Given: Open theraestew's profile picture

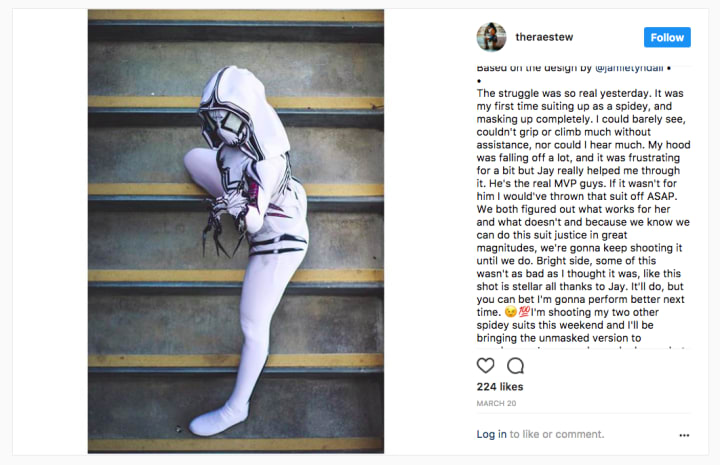Looking at the screenshot, I should coord(491,37).
